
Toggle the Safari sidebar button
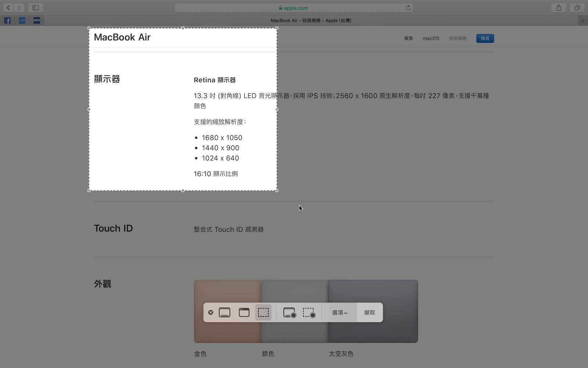36,8
